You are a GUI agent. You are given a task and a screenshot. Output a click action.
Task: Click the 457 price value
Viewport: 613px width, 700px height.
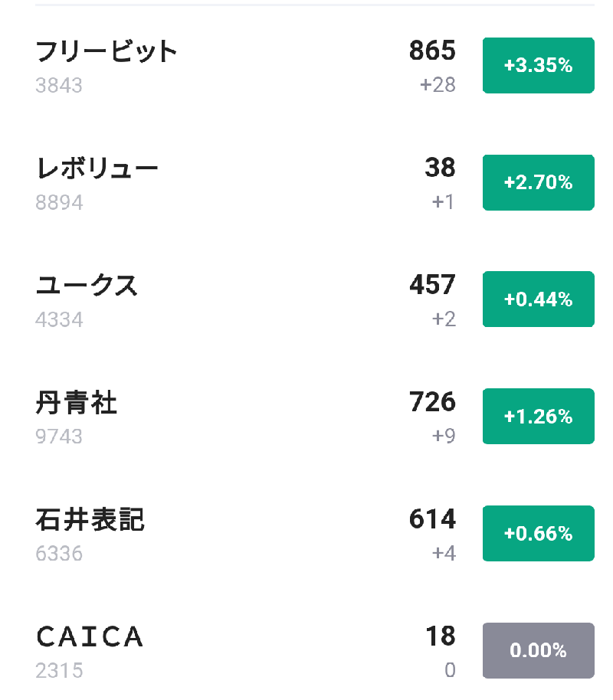432,285
